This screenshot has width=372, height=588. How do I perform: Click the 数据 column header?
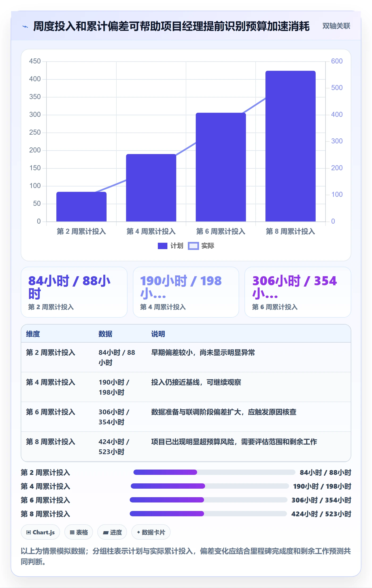(x=105, y=334)
